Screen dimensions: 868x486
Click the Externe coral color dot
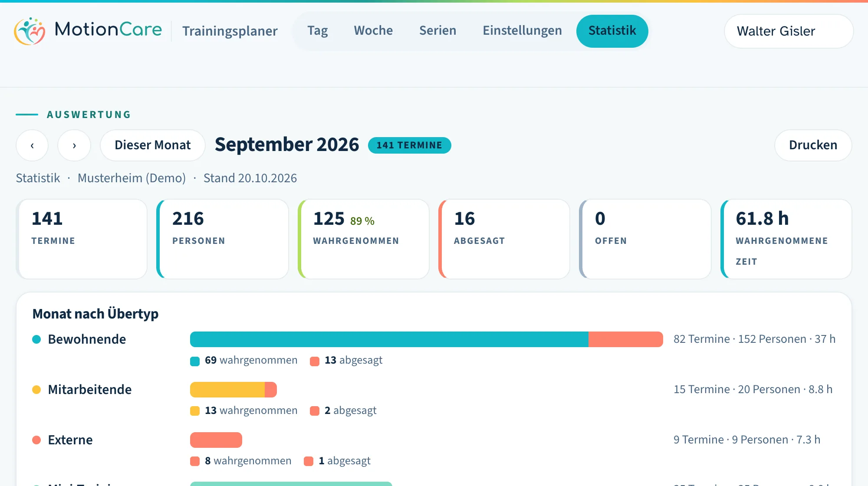tap(36, 440)
